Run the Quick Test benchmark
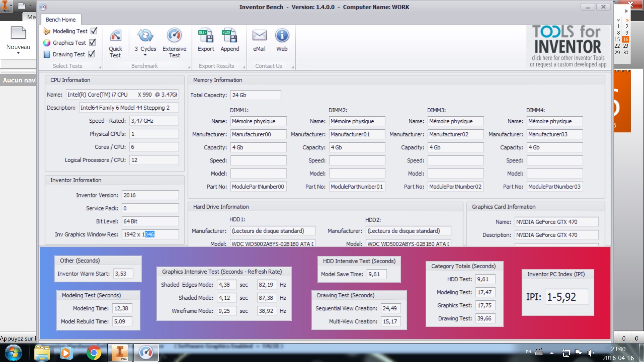The width and height of the screenshot is (644, 362). tap(115, 44)
